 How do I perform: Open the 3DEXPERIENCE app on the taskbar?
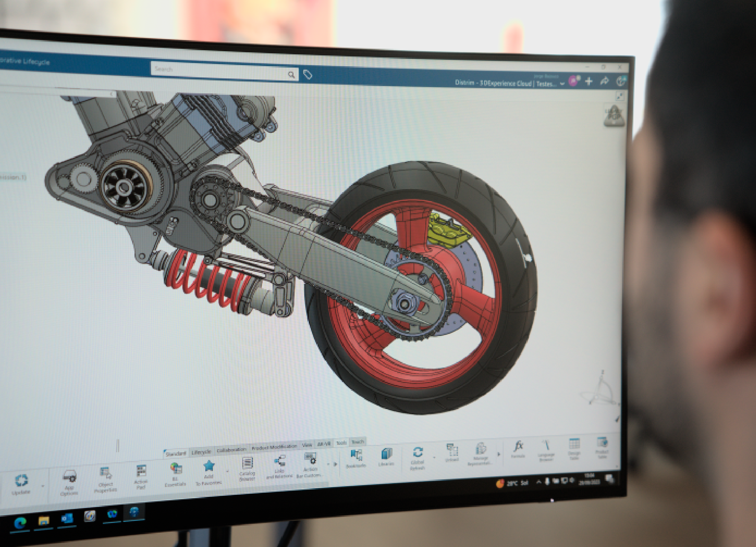click(134, 512)
